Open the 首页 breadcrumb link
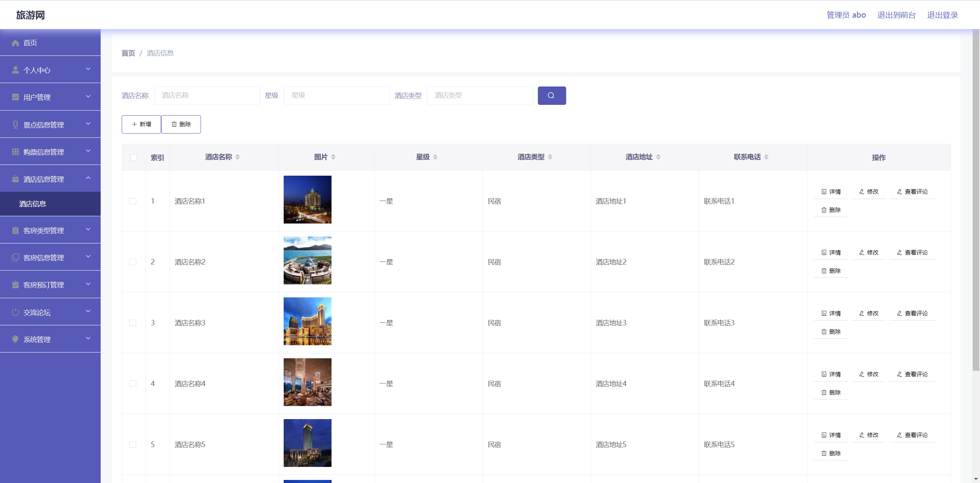This screenshot has width=980, height=483. pyautogui.click(x=128, y=53)
